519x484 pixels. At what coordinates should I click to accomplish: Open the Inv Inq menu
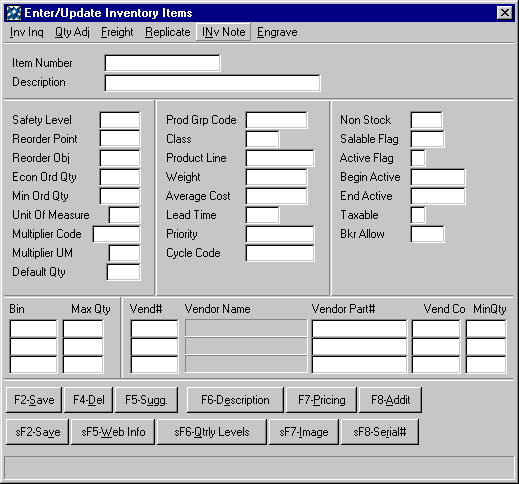point(26,32)
